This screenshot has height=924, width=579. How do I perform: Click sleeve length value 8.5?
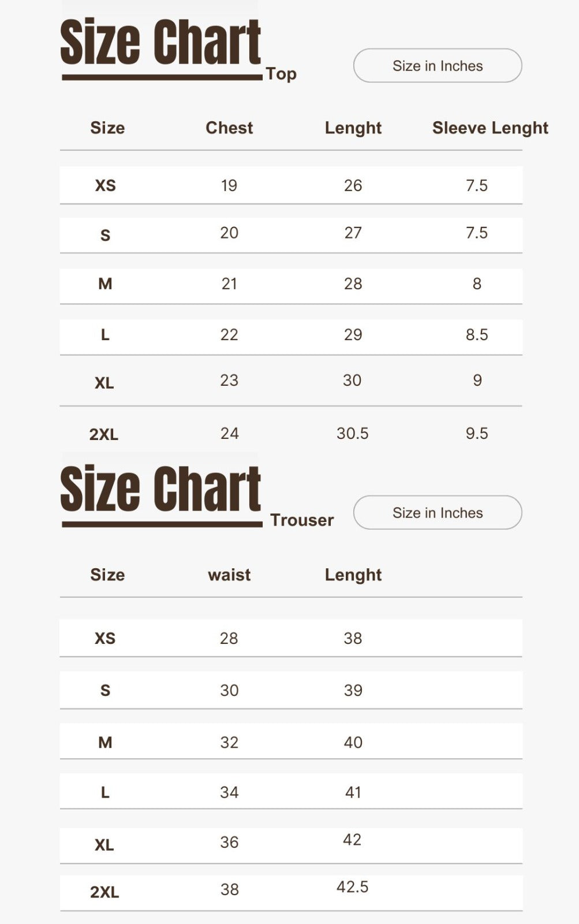[x=477, y=334]
